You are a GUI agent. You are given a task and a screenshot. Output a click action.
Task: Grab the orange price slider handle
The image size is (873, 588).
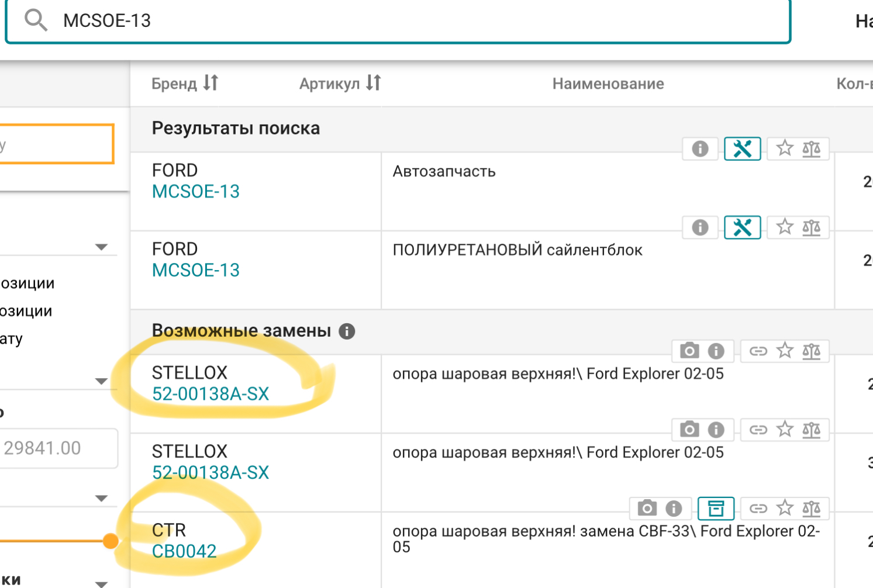tap(111, 541)
